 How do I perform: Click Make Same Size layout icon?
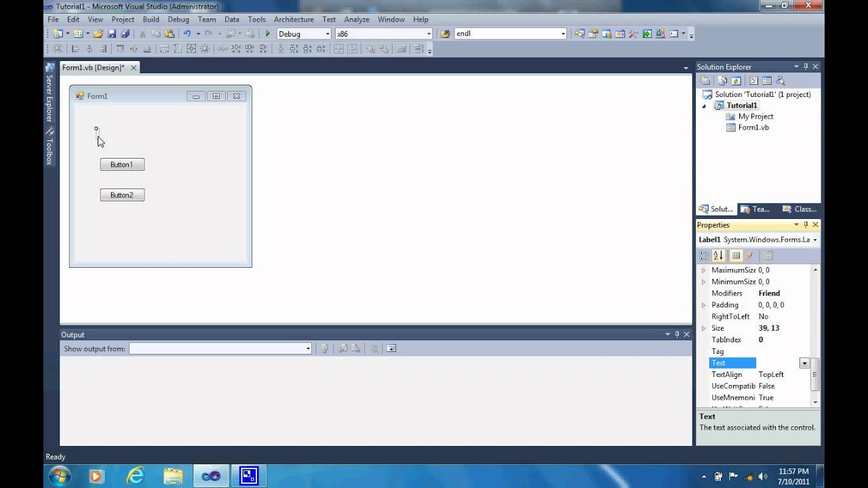pyautogui.click(x=191, y=49)
